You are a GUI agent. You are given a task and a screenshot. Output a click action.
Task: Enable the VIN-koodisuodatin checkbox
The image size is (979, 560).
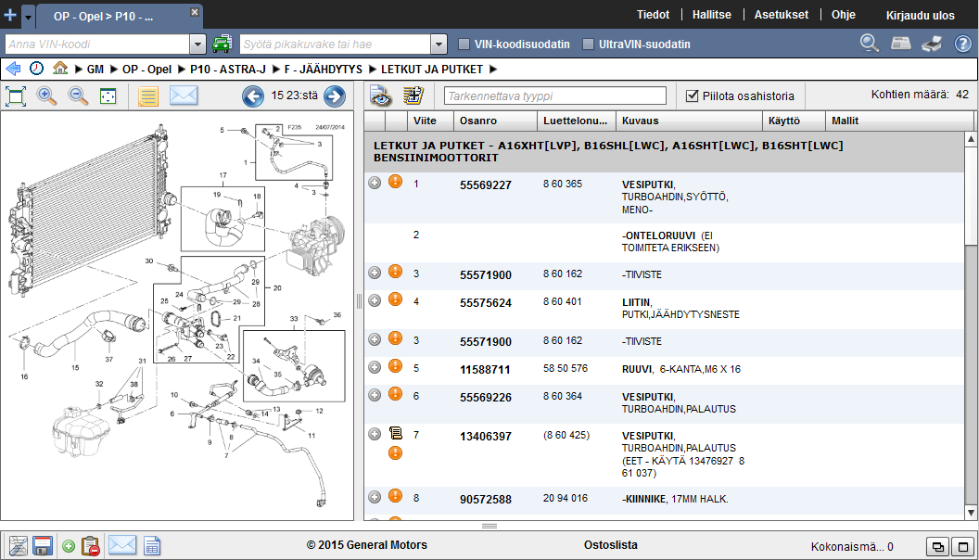(x=464, y=44)
